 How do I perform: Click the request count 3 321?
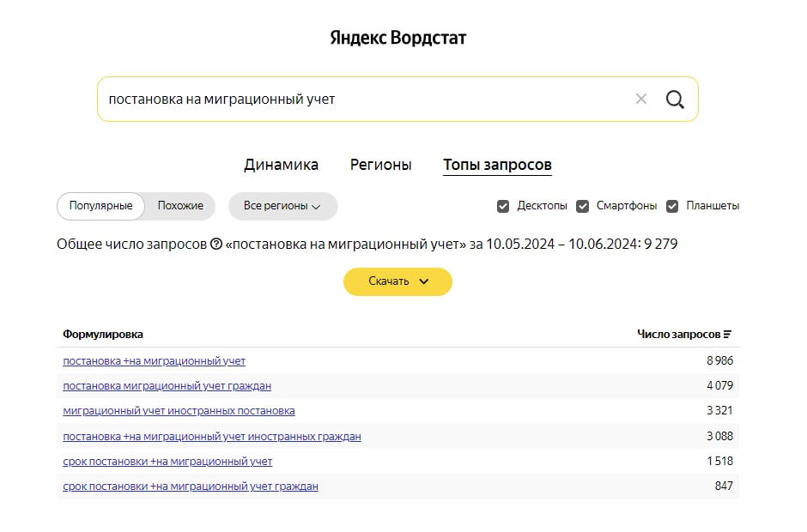[x=719, y=410]
